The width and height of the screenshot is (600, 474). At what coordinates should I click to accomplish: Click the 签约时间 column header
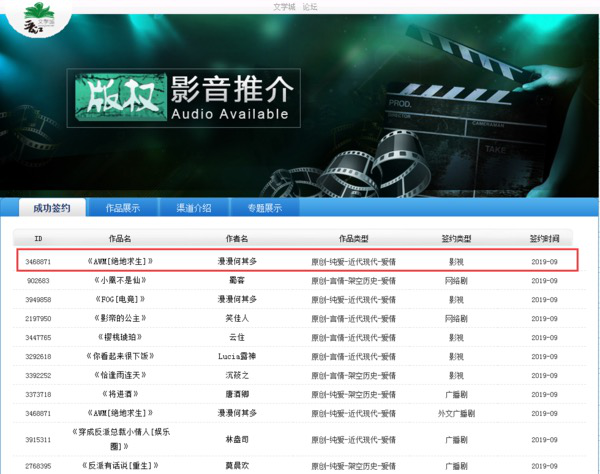point(544,239)
